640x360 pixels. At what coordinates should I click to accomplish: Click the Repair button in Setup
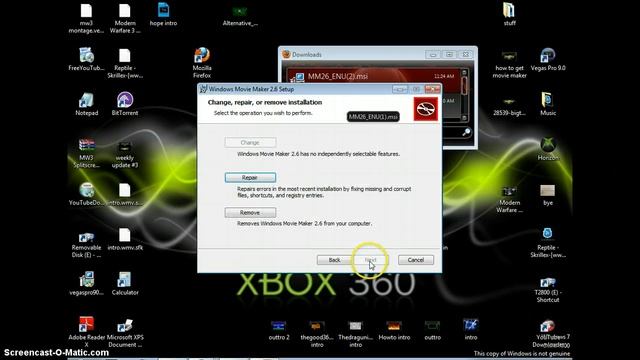pos(250,178)
